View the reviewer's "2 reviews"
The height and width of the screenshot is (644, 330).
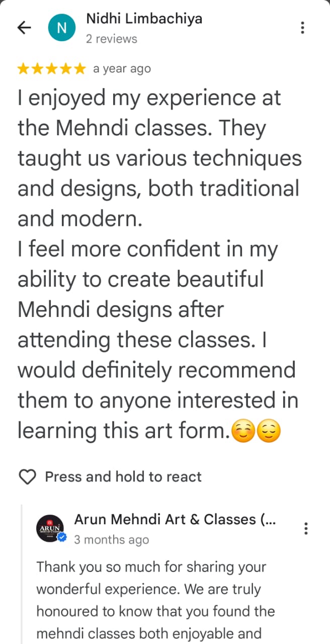pos(111,39)
